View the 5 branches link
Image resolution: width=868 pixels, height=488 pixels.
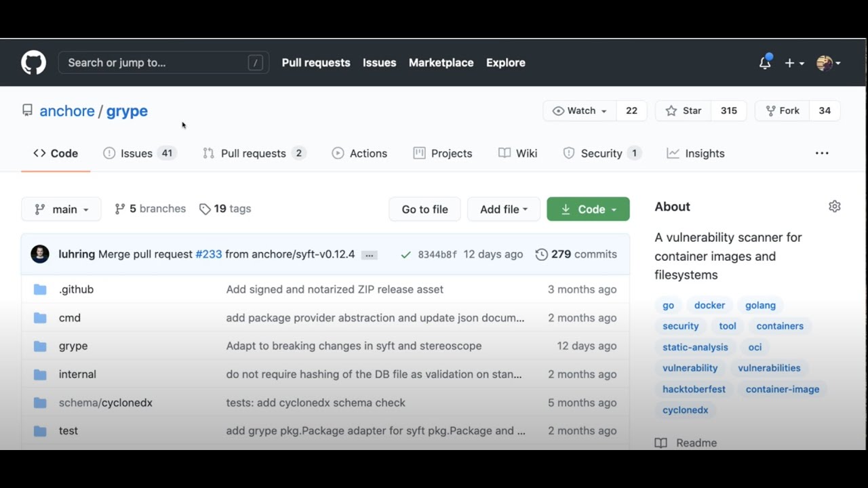click(150, 209)
